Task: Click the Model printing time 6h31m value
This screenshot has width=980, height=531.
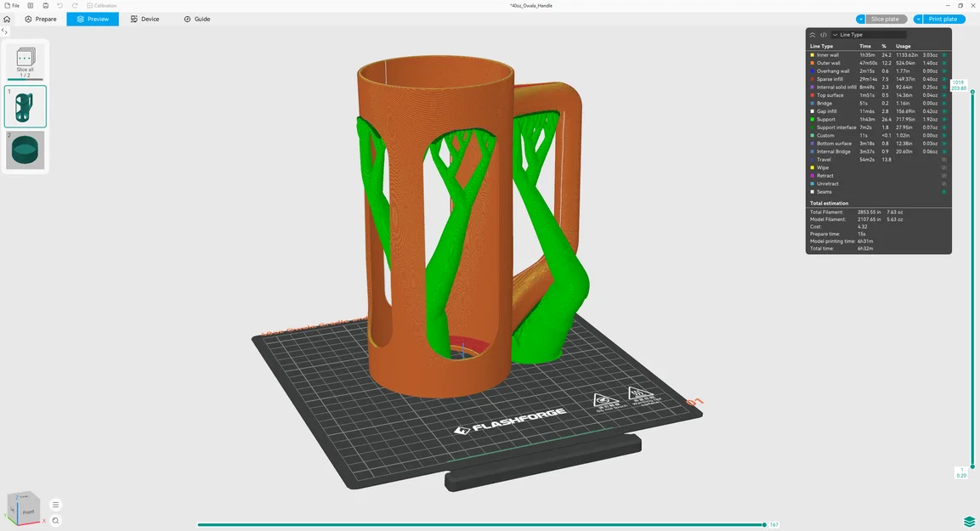Action: point(865,241)
